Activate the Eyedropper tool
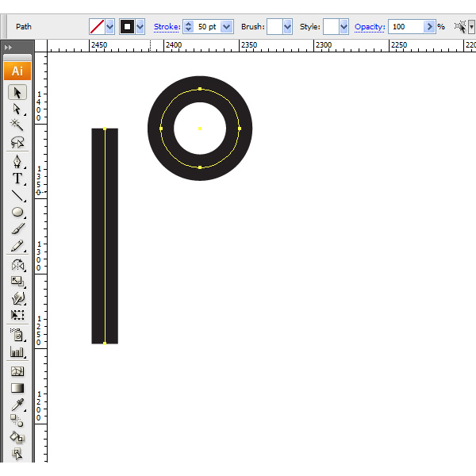 [17, 405]
